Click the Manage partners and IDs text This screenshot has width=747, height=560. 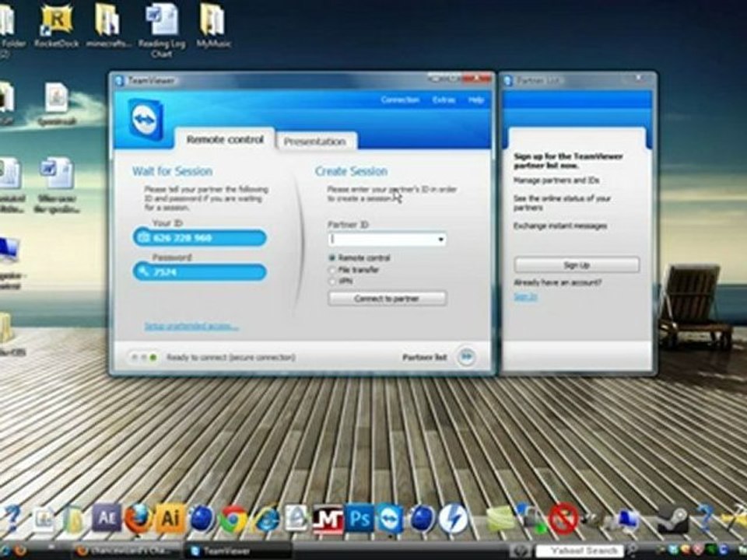[556, 180]
